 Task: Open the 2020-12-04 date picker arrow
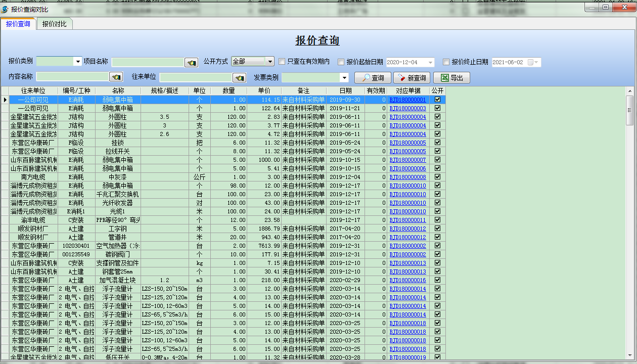point(429,62)
